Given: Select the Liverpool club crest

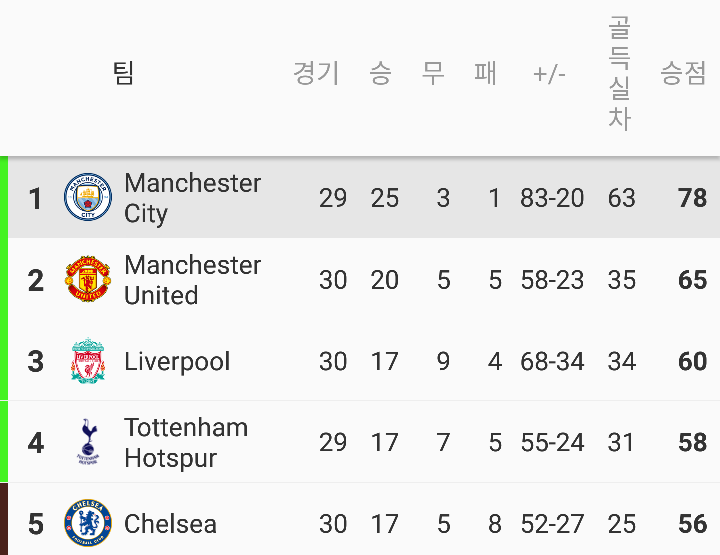Looking at the screenshot, I should coord(88,360).
